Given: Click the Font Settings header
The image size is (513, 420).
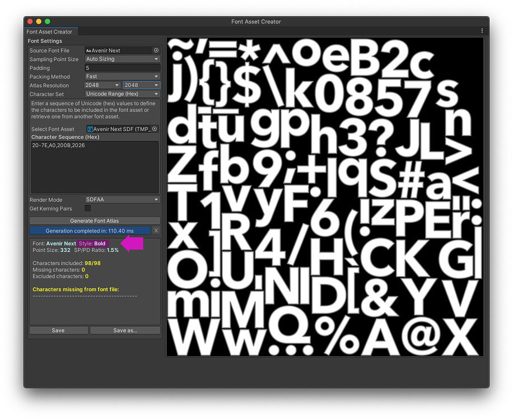Looking at the screenshot, I should coord(45,41).
